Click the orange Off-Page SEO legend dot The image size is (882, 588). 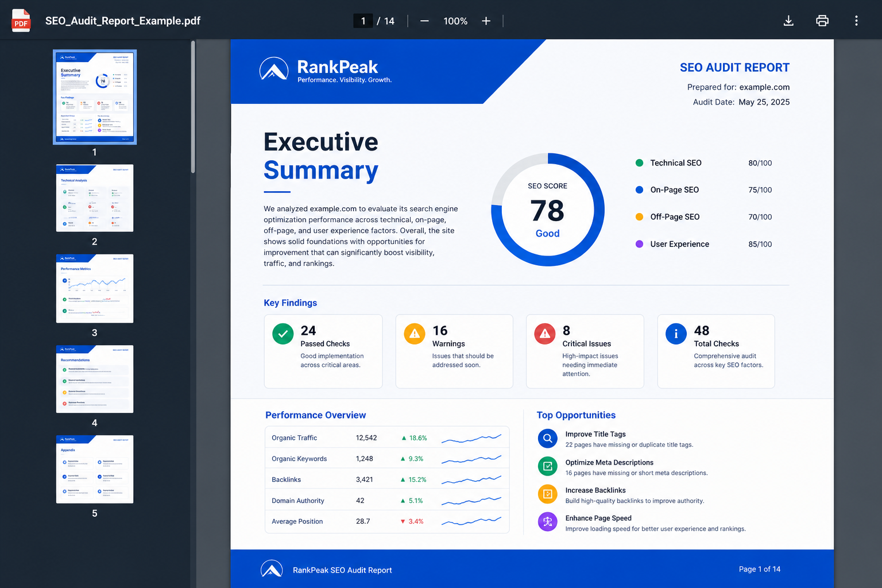pos(639,217)
